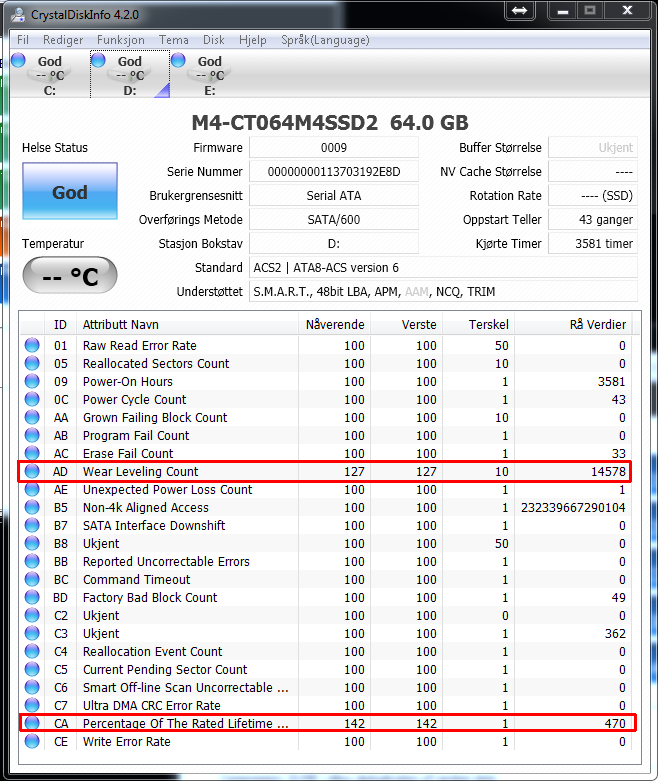Image resolution: width=658 pixels, height=781 pixels.
Task: Click status icon for Factory Bad Block Count
Action: point(32,597)
